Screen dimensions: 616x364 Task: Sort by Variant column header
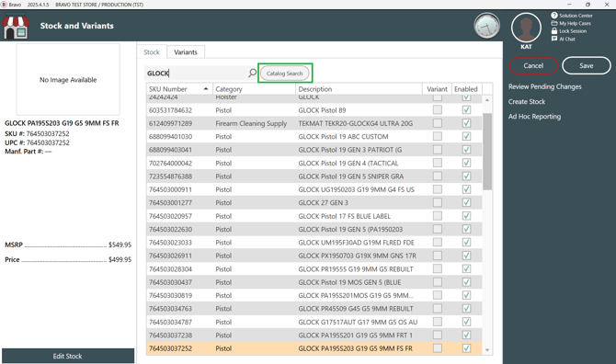tap(437, 89)
